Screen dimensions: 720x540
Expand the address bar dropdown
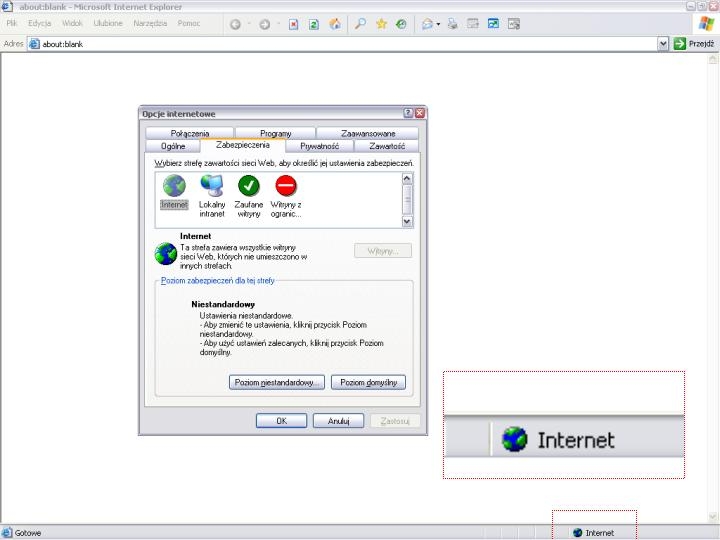click(663, 44)
